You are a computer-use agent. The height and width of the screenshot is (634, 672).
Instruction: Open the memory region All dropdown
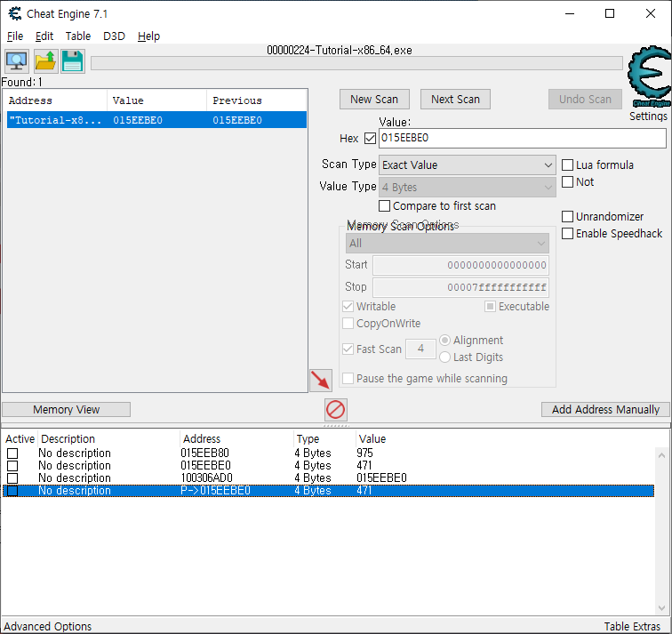[447, 244]
